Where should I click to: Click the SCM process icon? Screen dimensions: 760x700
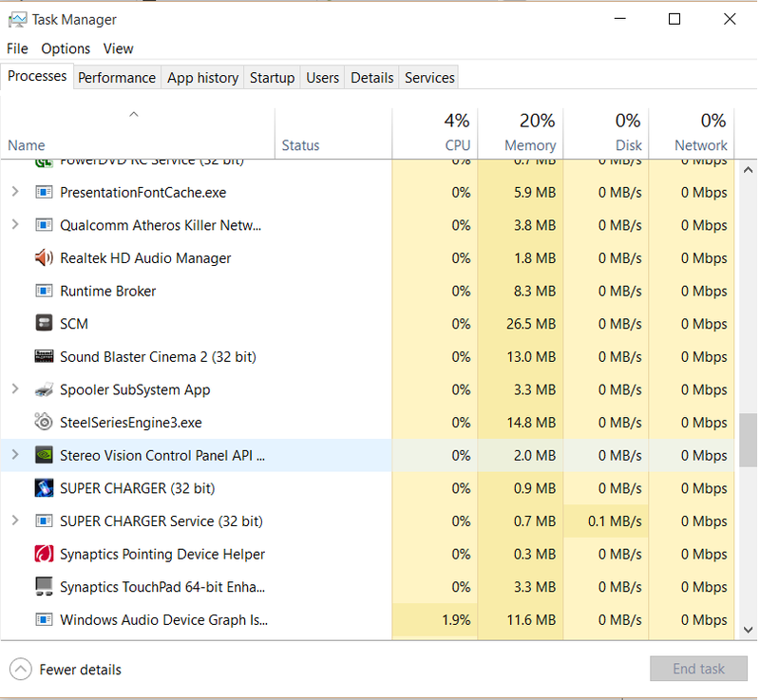44,323
